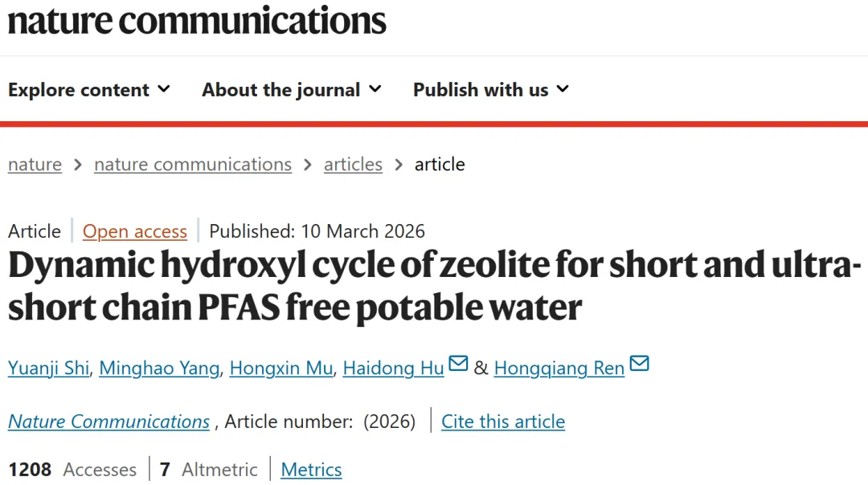Image resolution: width=868 pixels, height=485 pixels.
Task: Click the Open access link
Action: tap(135, 232)
